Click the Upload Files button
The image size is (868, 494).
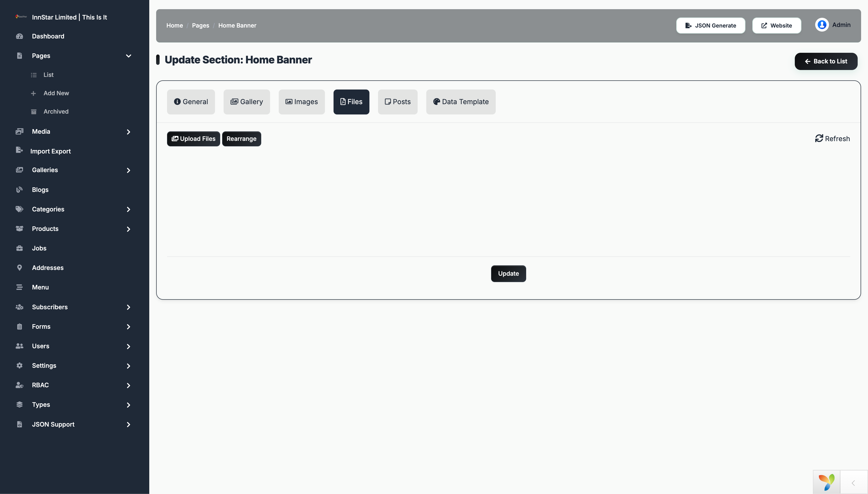point(193,139)
